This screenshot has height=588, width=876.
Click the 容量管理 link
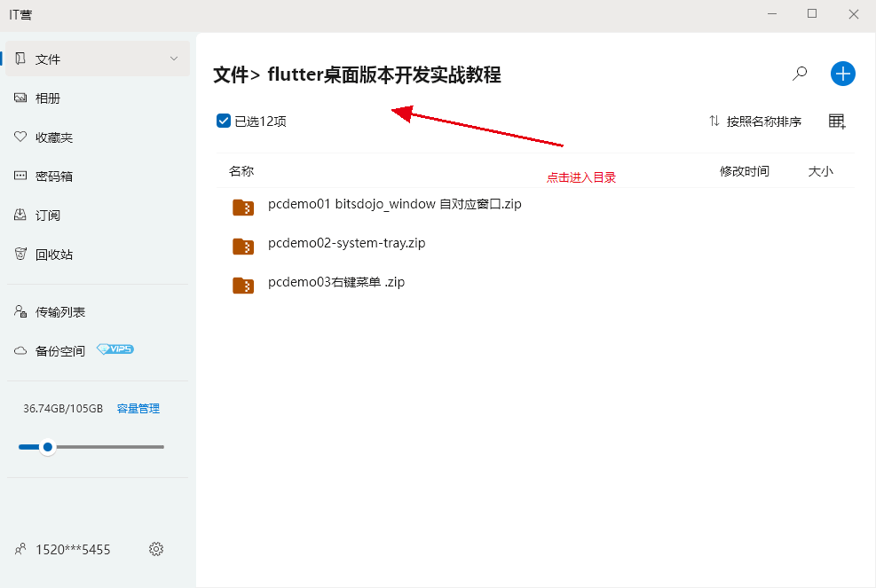point(138,408)
